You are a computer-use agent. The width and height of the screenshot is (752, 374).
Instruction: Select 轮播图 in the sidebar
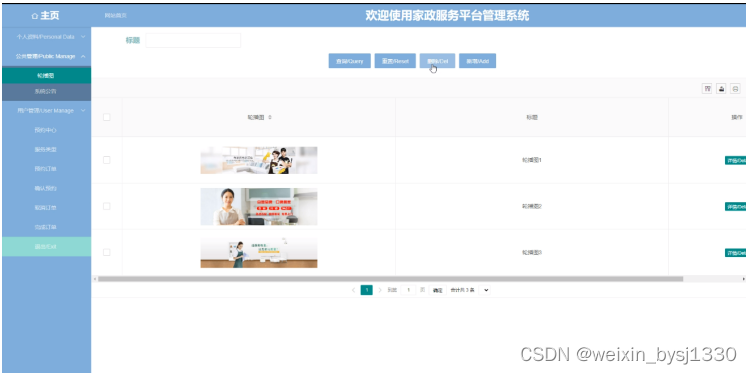(47, 75)
